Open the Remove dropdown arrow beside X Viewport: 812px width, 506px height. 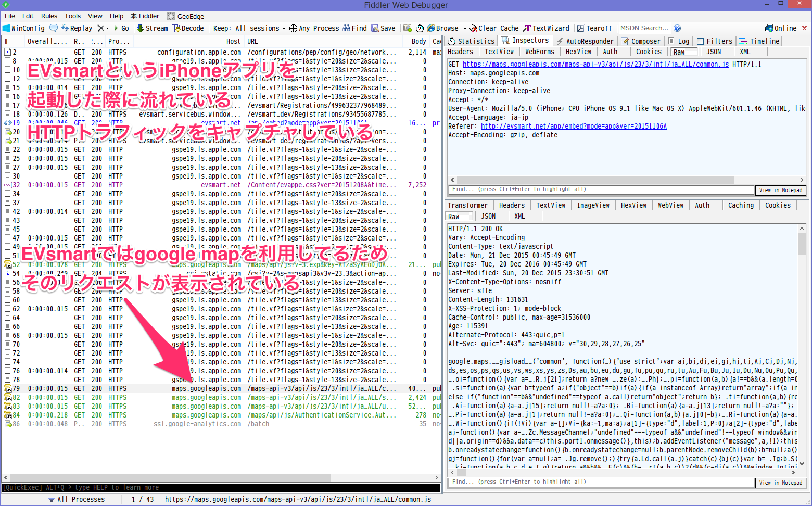pos(107,29)
